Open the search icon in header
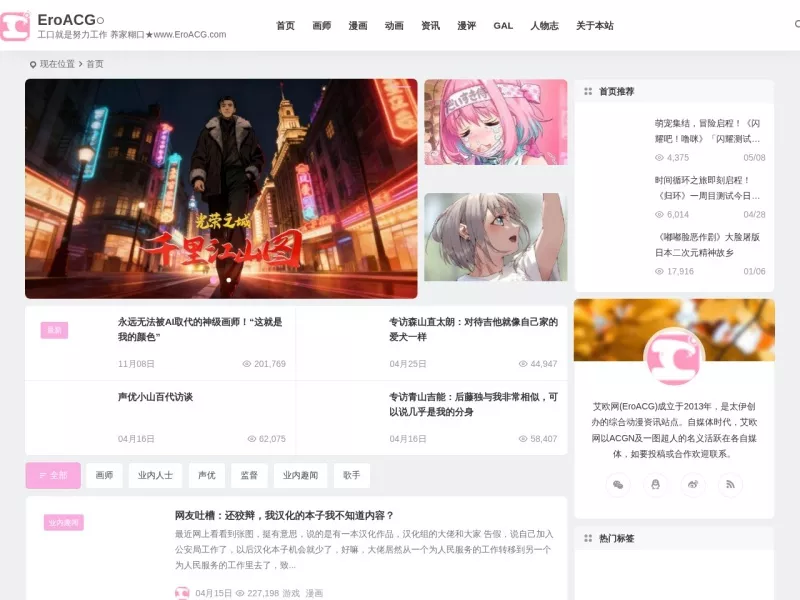 [797, 24]
